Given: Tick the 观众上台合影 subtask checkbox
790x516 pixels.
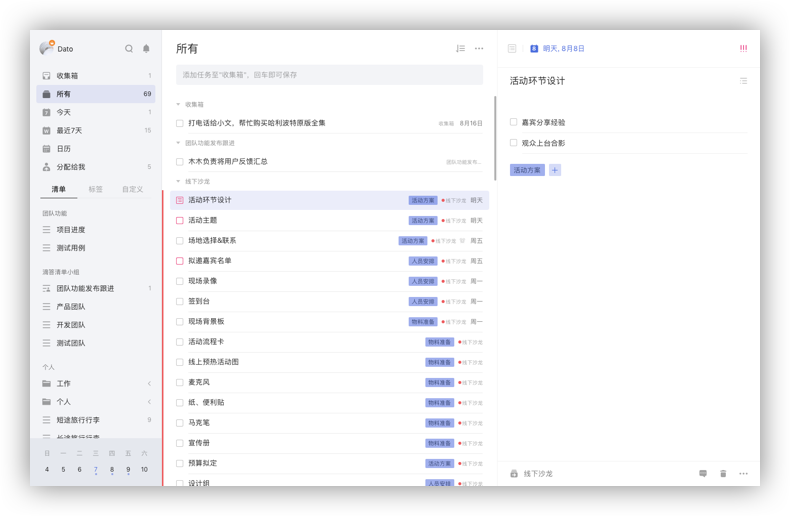Looking at the screenshot, I should (514, 143).
